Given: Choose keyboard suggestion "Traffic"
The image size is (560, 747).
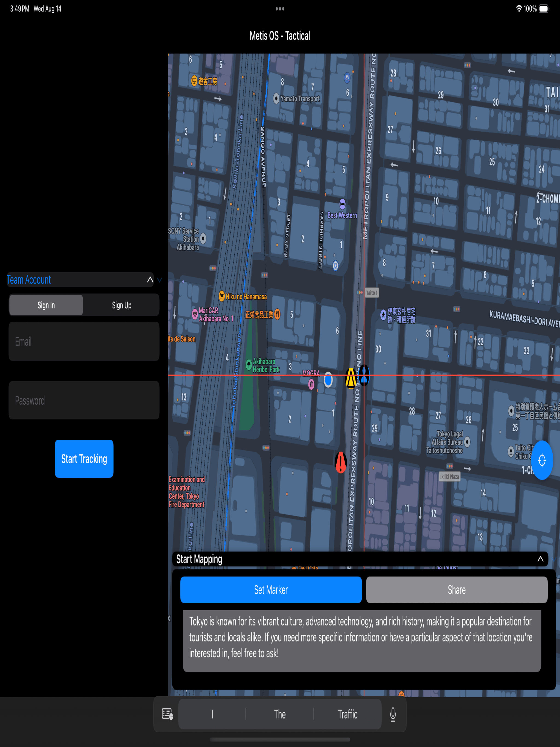Looking at the screenshot, I should (348, 714).
